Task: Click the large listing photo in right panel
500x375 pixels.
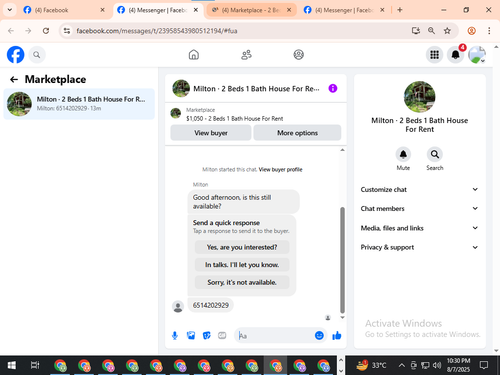Action: [419, 97]
